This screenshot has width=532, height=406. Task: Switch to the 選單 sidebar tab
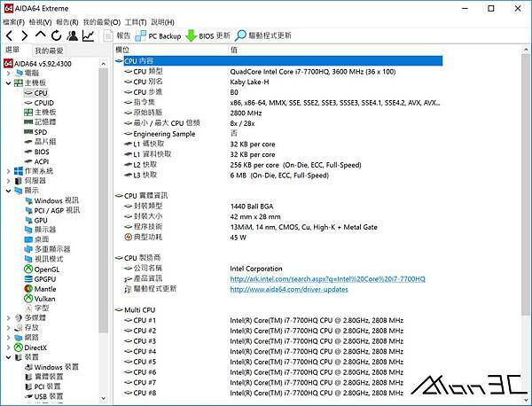pyautogui.click(x=13, y=50)
